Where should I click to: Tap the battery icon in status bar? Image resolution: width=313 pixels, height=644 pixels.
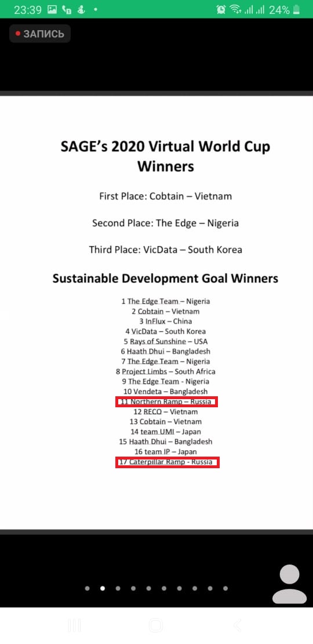click(297, 10)
